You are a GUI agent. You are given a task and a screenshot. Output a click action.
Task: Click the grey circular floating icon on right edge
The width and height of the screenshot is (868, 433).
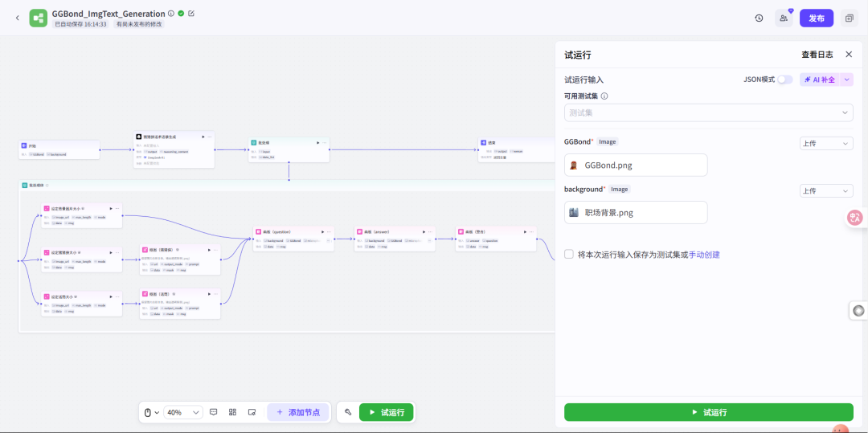858,311
